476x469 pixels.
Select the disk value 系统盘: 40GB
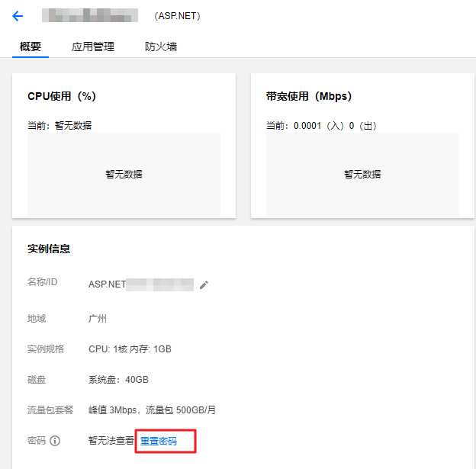coord(118,380)
